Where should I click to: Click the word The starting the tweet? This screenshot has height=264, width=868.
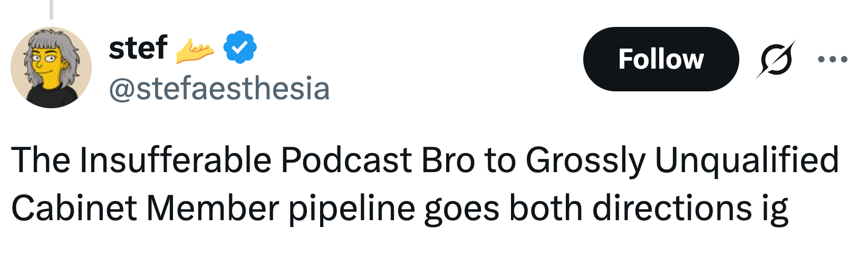click(x=40, y=159)
